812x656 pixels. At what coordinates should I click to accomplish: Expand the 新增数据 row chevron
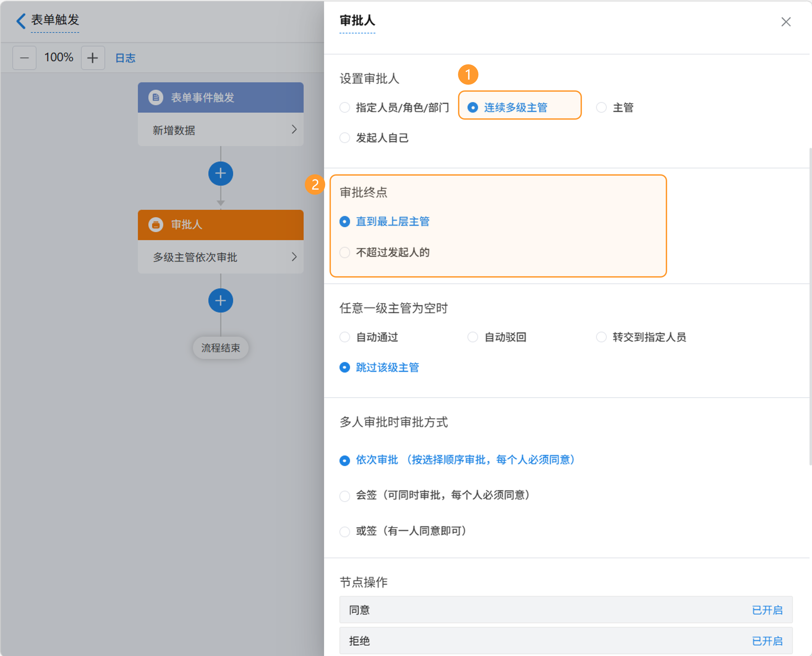click(x=294, y=130)
